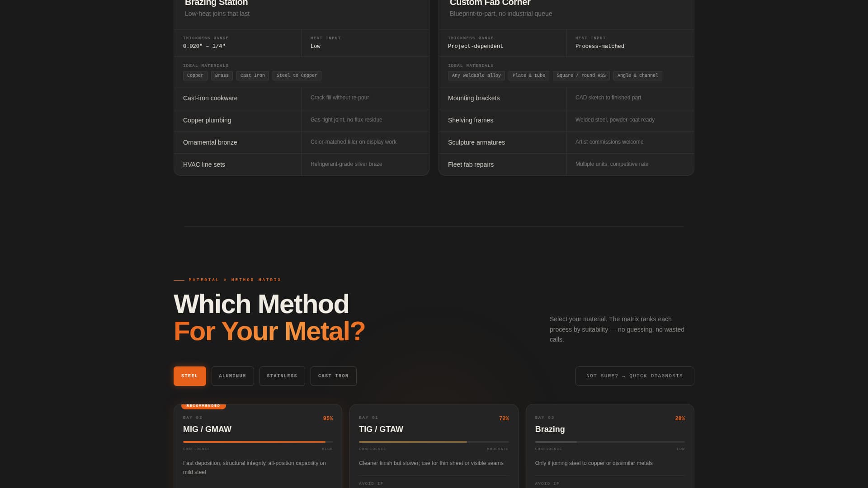Open the Quick Diagnosis tool

coord(634,375)
